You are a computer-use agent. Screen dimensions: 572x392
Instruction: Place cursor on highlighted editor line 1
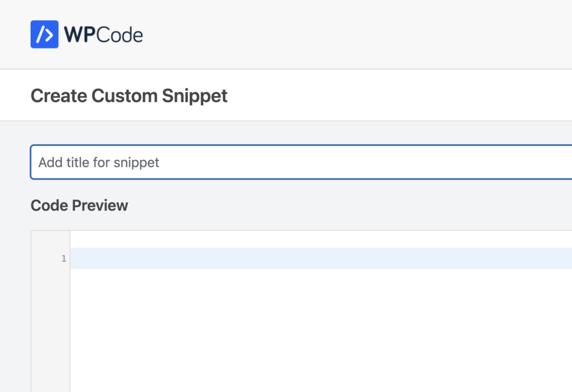[321, 259]
